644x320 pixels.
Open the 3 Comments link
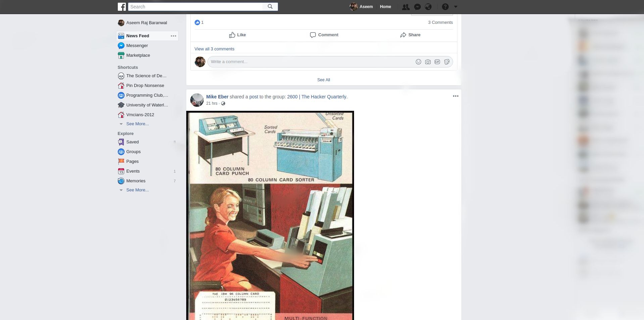(x=440, y=22)
